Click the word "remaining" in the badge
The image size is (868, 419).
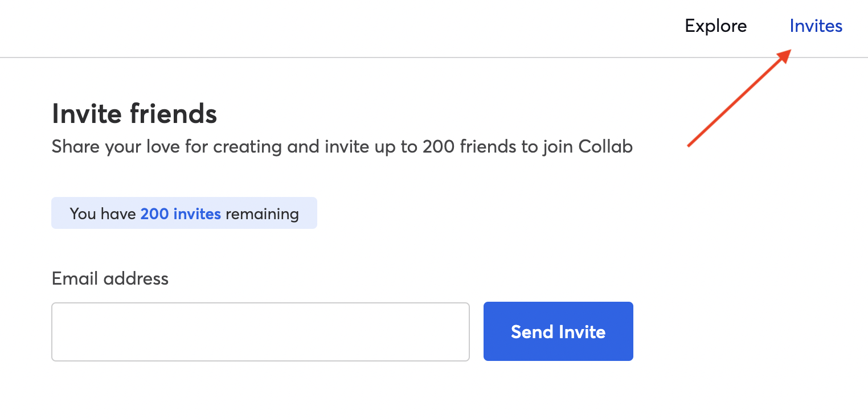point(262,214)
